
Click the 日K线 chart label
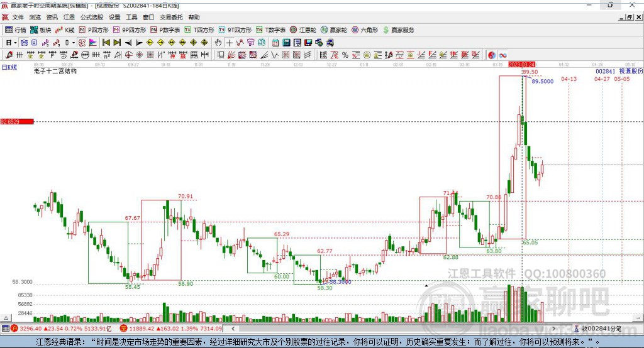pos(9,68)
